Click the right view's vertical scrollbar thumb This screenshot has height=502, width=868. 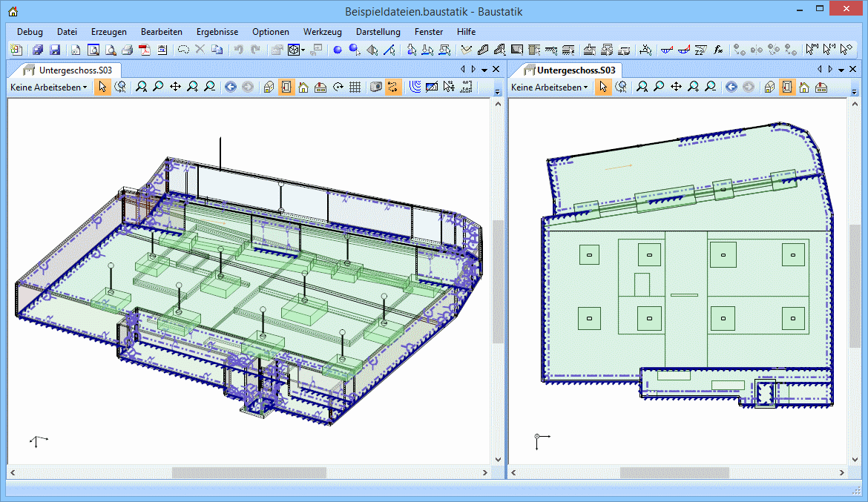tap(855, 285)
